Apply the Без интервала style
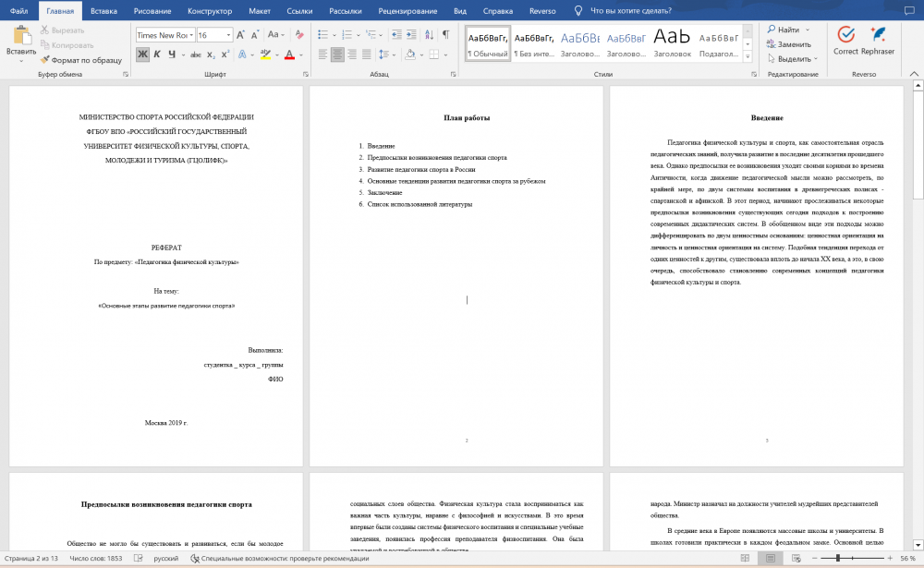 pos(534,43)
